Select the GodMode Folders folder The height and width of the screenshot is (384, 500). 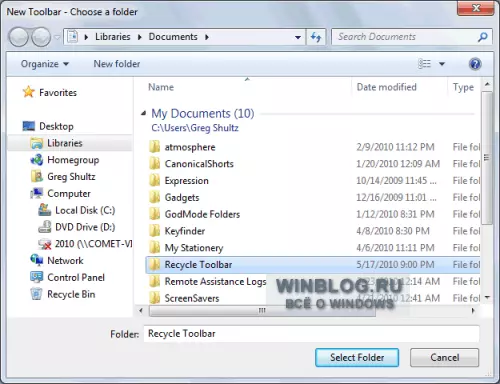(x=194, y=214)
